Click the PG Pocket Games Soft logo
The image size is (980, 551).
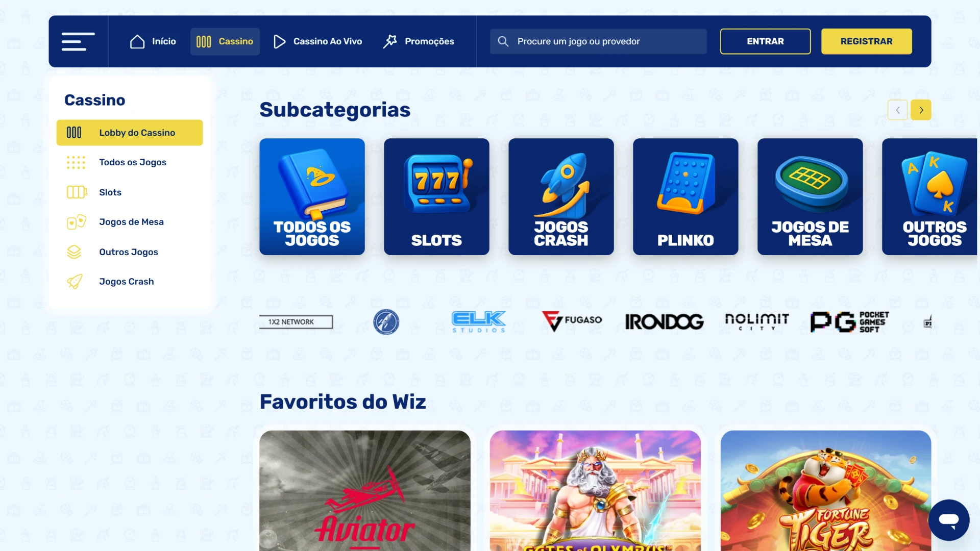tap(849, 322)
